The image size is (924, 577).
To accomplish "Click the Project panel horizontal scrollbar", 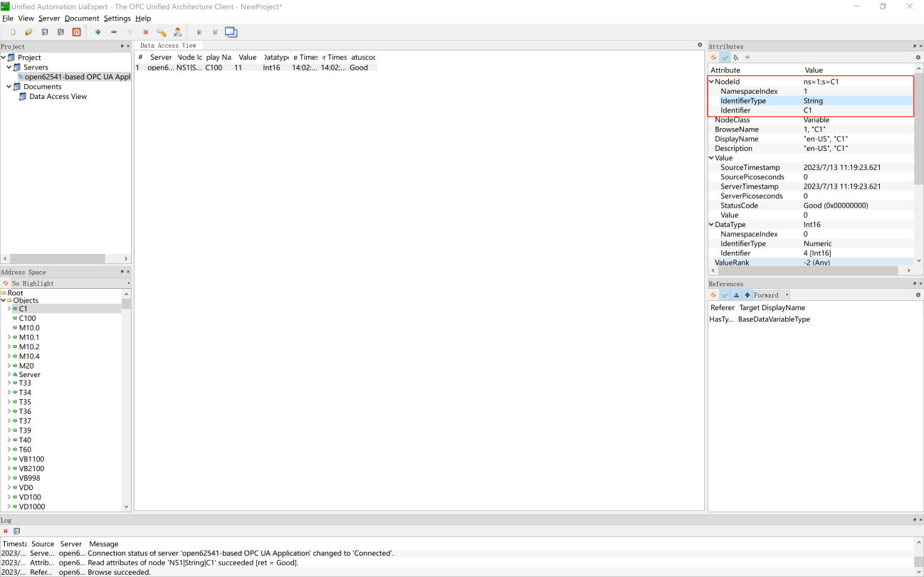I will (x=57, y=259).
